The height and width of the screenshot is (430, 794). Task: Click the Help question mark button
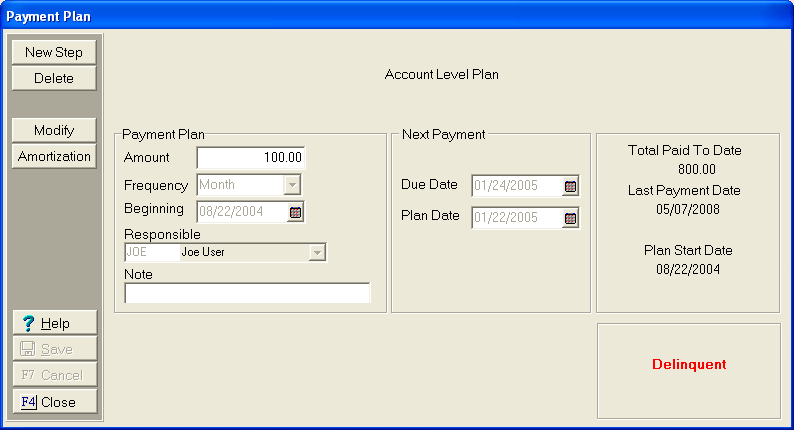tap(54, 323)
